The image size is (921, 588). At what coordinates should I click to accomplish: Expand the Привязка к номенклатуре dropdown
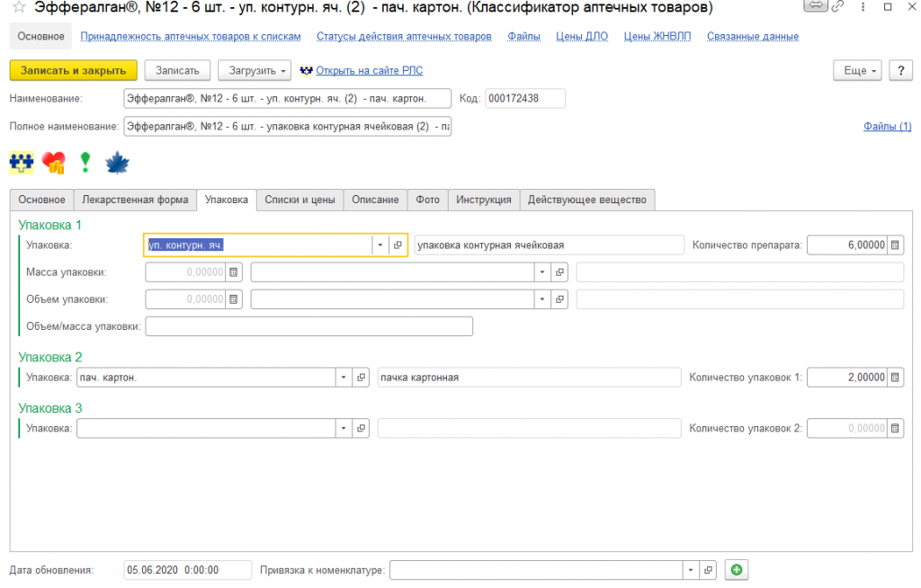click(691, 570)
